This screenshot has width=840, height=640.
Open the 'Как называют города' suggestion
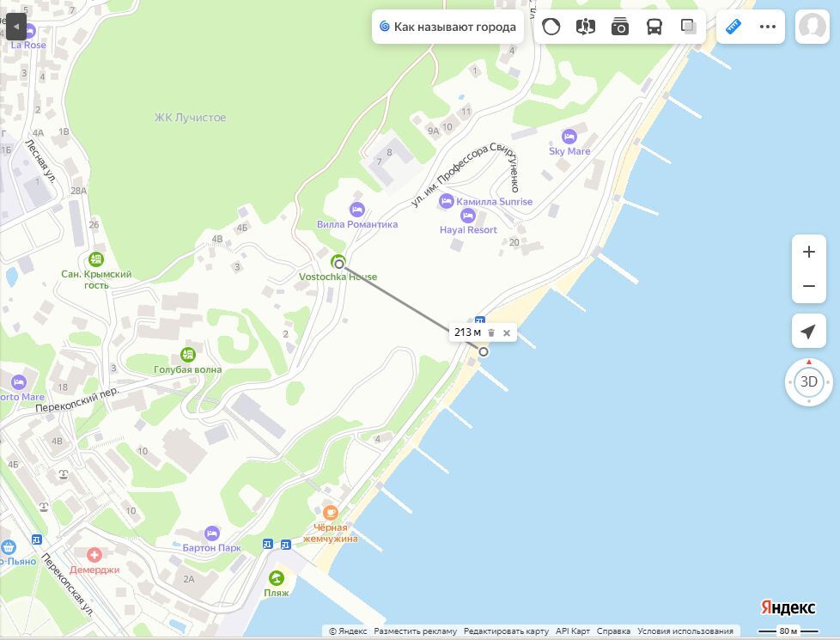pyautogui.click(x=447, y=27)
